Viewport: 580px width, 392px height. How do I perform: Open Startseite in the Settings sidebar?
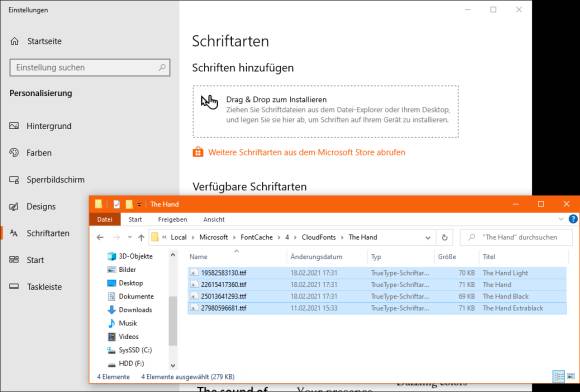[36, 41]
